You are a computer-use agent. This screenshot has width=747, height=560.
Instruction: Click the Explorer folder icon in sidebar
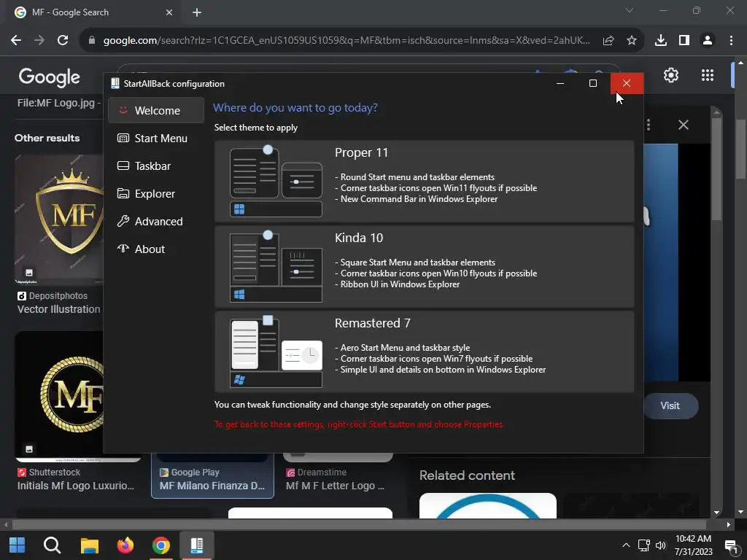(123, 193)
